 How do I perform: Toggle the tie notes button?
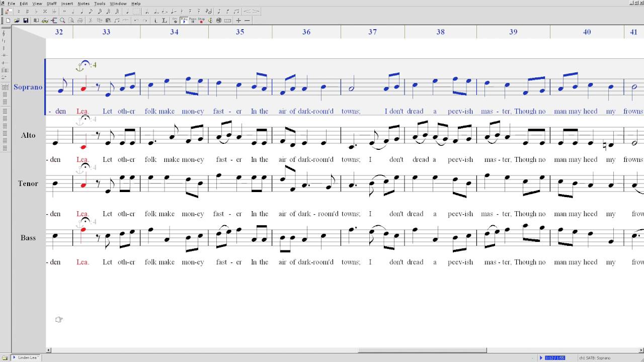coord(174,11)
